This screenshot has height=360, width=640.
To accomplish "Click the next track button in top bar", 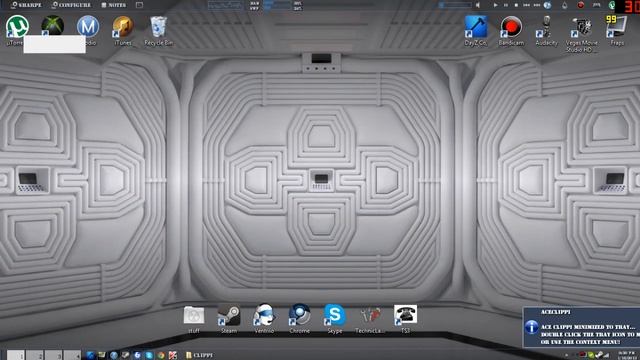I will (537, 5).
